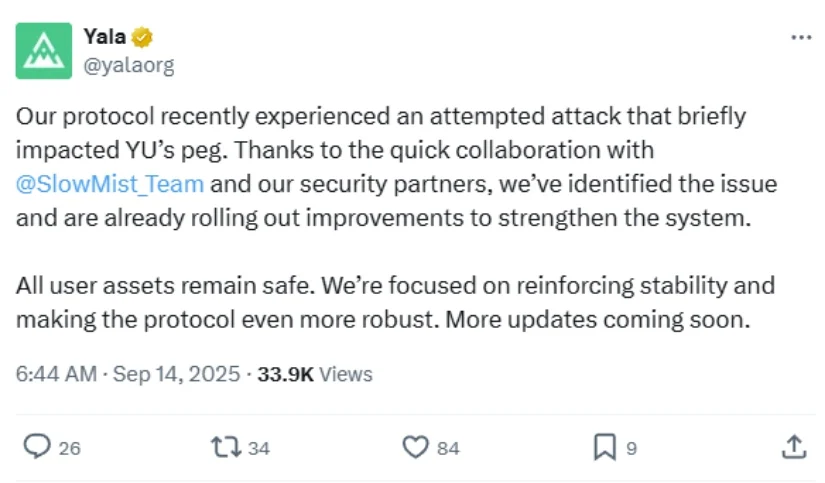Click the Yala profile avatar logo
Screen dimensions: 825x483
pyautogui.click(x=44, y=51)
